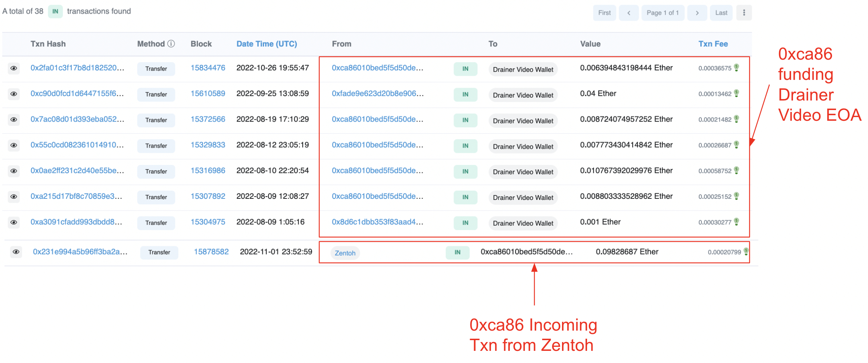This screenshot has width=868, height=363.
Task: Preview transaction 0x231e994a5b96ff3ba2a with eye icon
Action: click(x=16, y=252)
